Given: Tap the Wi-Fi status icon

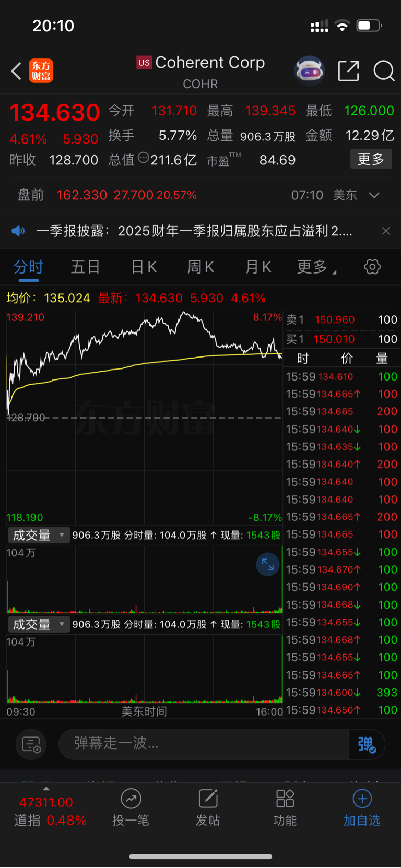Looking at the screenshot, I should (x=343, y=26).
